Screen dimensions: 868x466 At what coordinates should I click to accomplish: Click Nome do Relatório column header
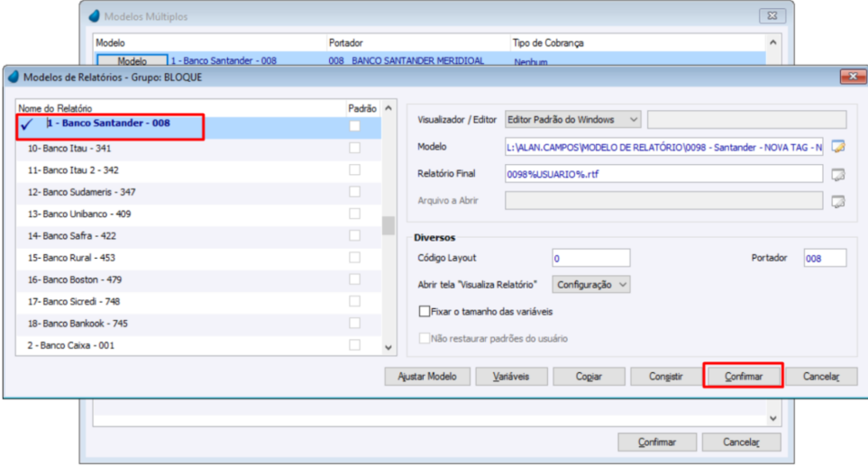180,108
